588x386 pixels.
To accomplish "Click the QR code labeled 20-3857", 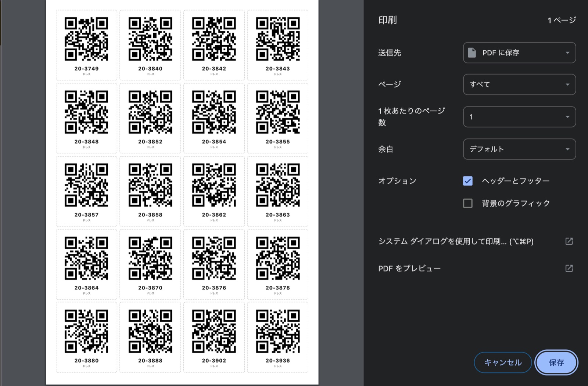I will click(x=86, y=185).
